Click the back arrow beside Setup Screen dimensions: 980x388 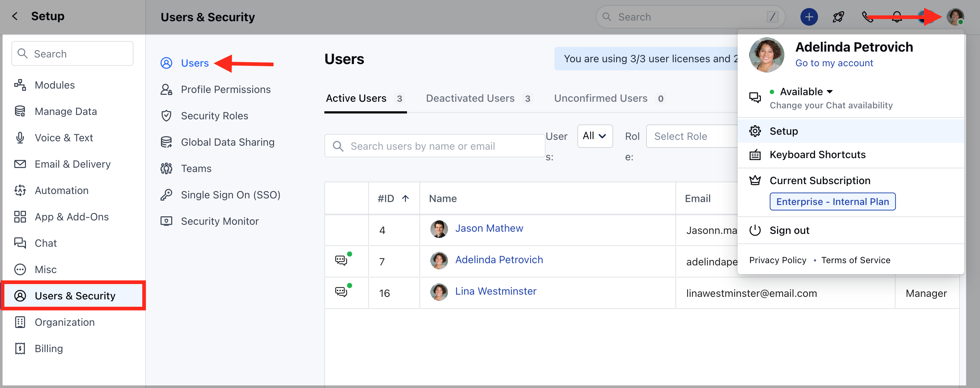coord(15,16)
